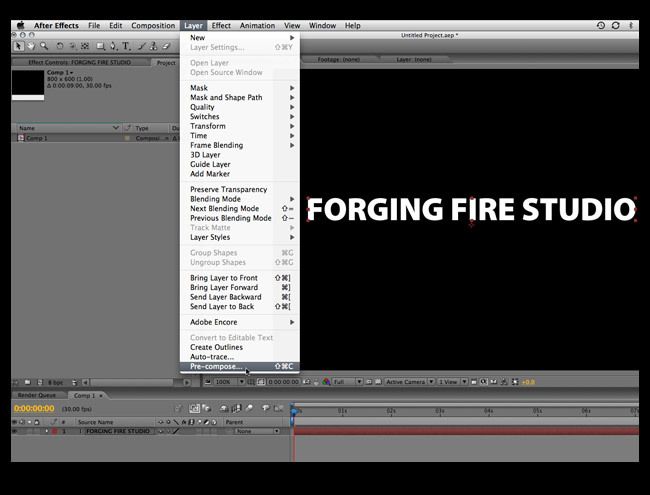The image size is (650, 495).
Task: Select the Rotation tool
Action: pos(60,46)
